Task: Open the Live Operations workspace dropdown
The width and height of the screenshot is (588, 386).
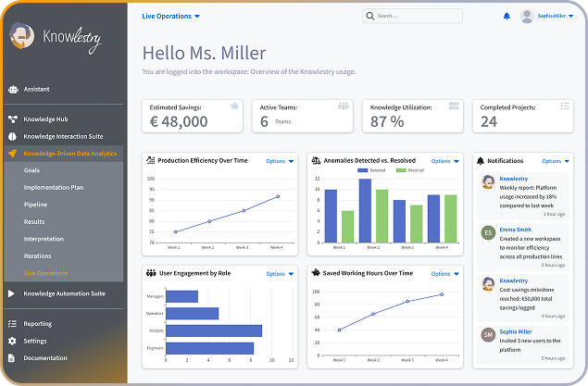Action: [170, 17]
